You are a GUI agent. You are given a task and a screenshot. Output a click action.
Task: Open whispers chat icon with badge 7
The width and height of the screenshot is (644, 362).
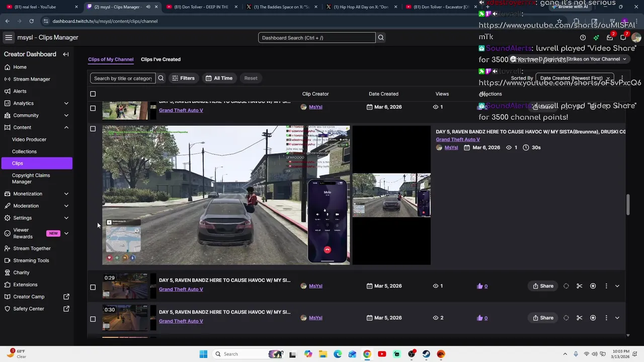(x=623, y=37)
